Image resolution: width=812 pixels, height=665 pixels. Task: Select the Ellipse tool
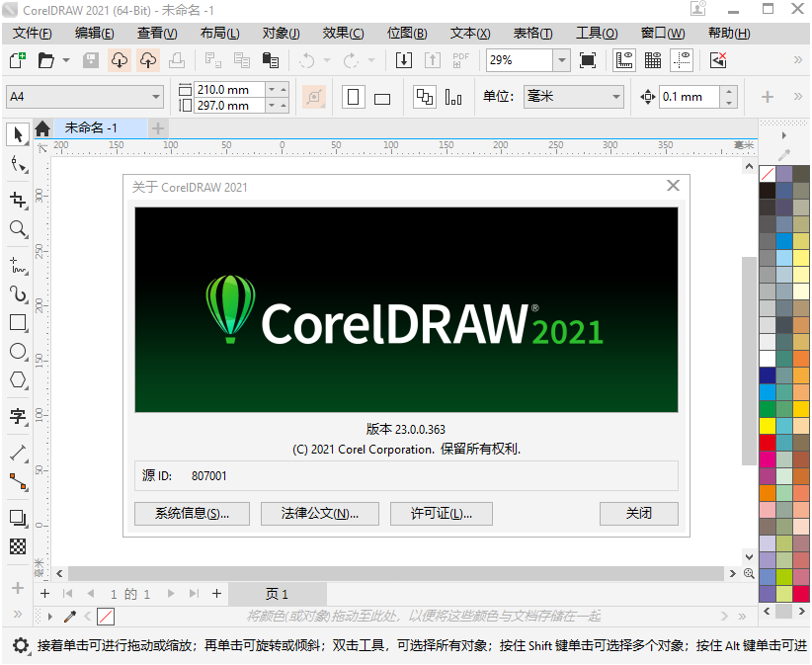coord(18,351)
